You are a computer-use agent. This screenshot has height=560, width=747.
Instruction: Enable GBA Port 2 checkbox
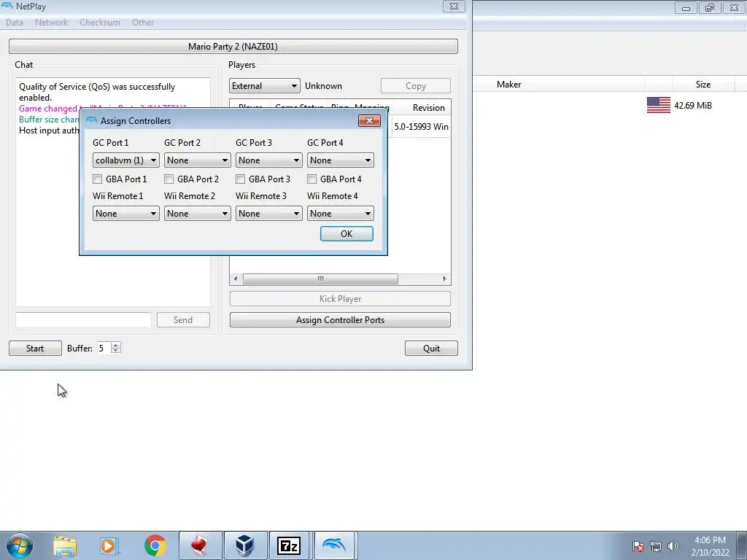pos(169,179)
